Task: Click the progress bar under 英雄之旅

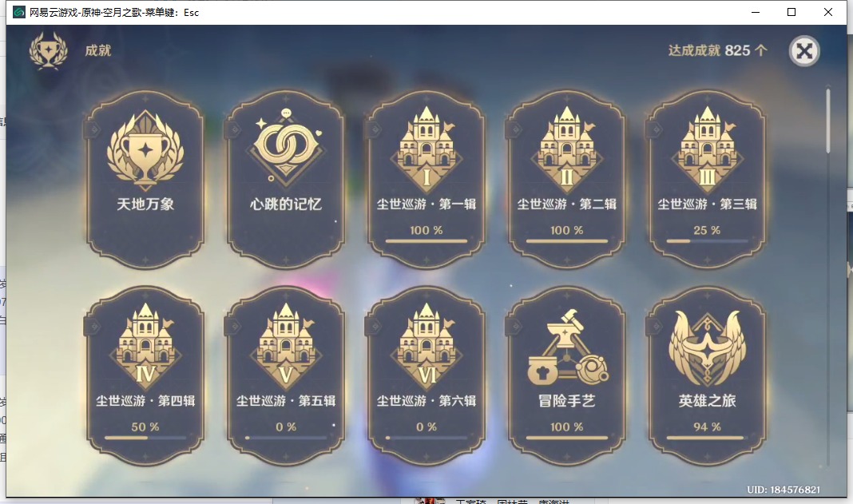Action: [x=707, y=438]
